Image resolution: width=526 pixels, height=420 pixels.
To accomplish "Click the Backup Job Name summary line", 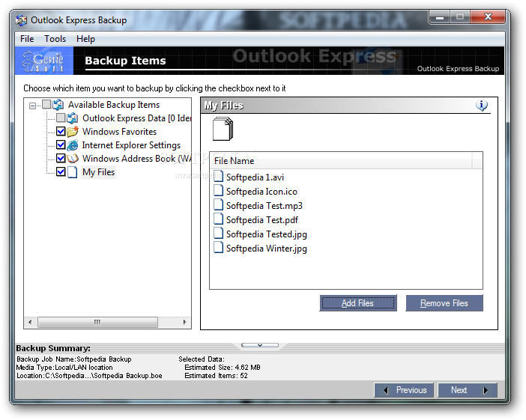I will (x=74, y=359).
